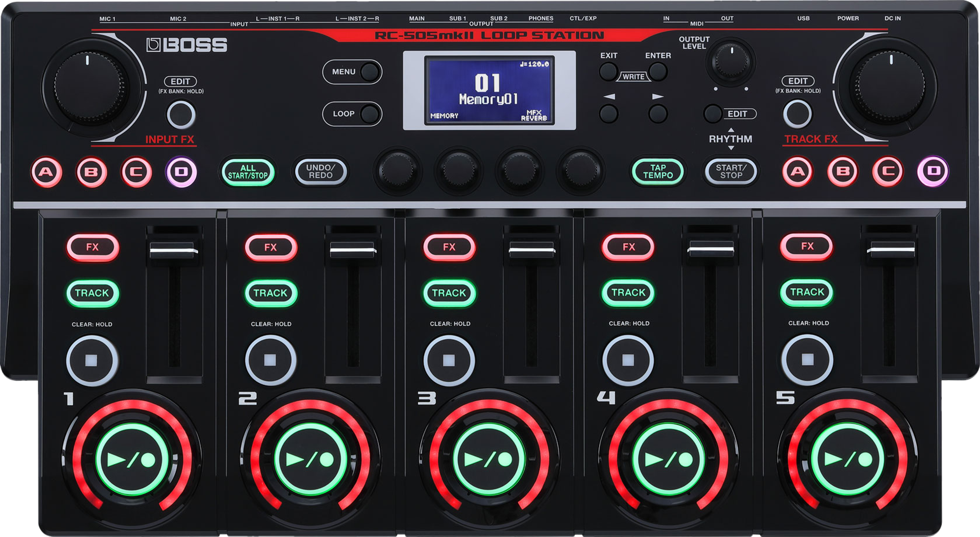Tap the BOSS logo

[187, 45]
